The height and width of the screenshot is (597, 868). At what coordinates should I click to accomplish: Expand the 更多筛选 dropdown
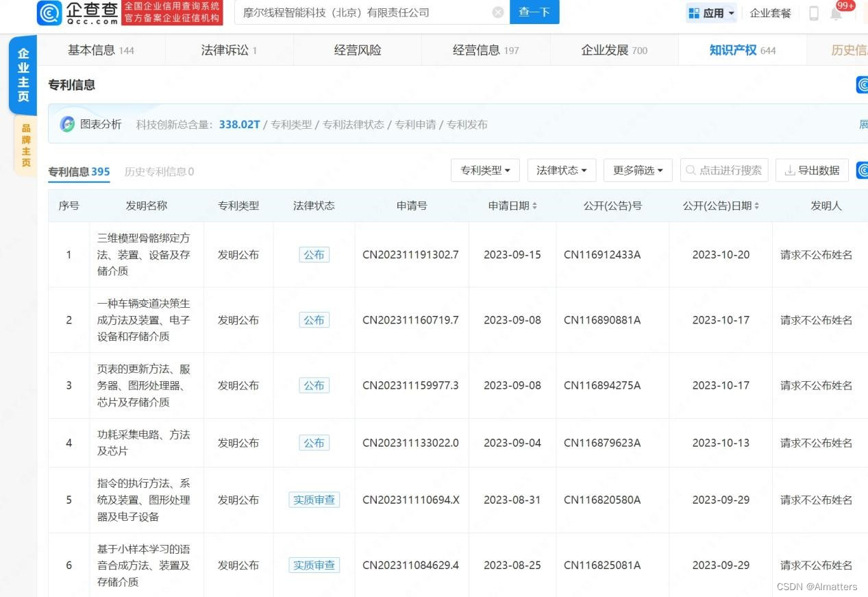point(638,171)
